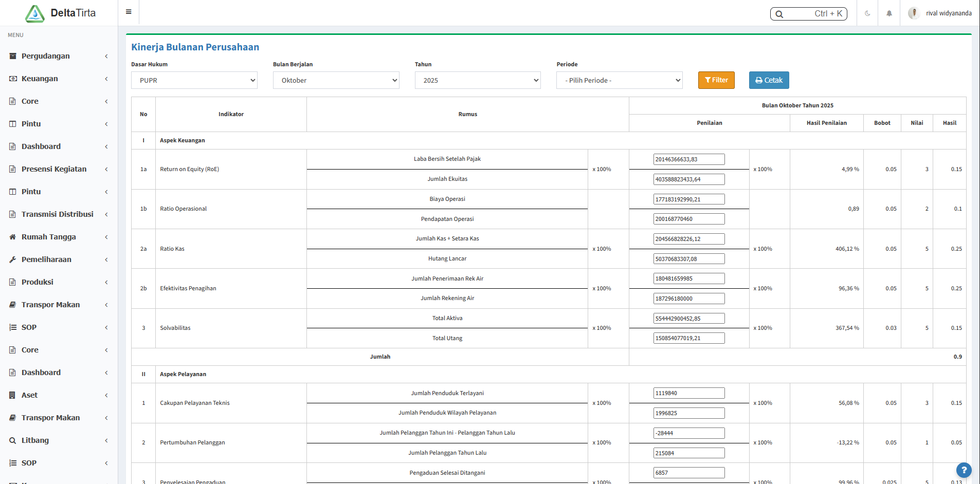Select the Keuangan menu icon
Screen dimensions: 980x484
point(12,79)
